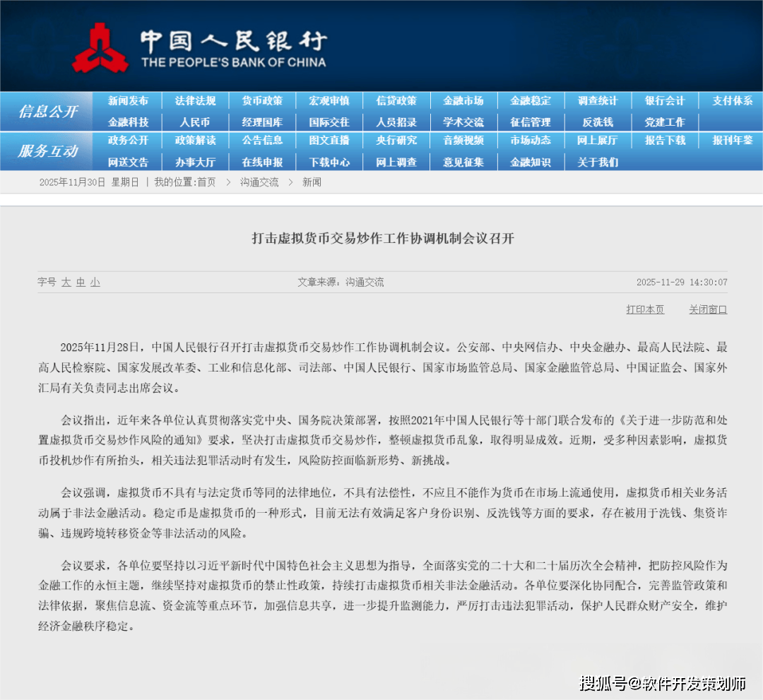763x700 pixels.
Task: Open the 货币政策 menu item
Action: click(x=262, y=101)
